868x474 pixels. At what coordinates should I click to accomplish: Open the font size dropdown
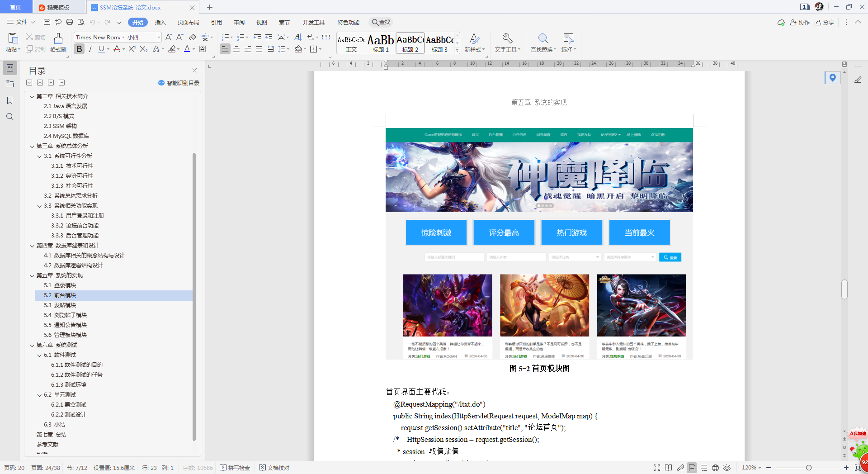(159, 37)
